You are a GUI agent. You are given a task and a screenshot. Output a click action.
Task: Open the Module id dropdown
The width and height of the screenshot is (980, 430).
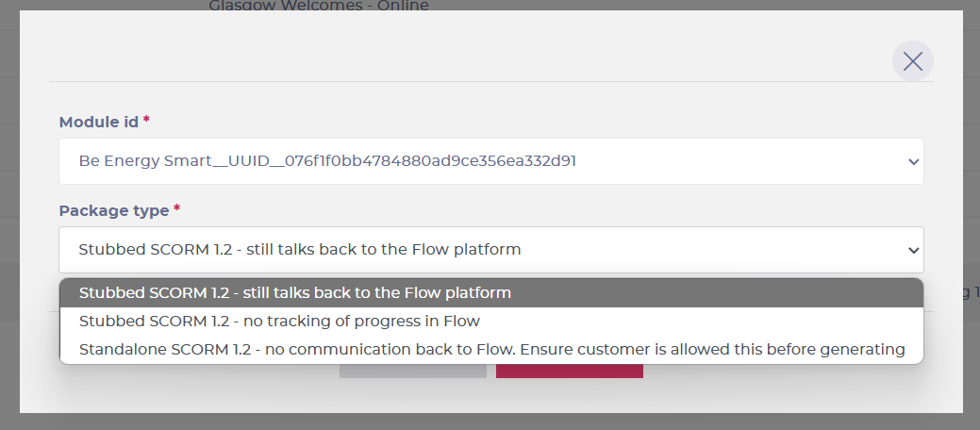[x=491, y=161]
